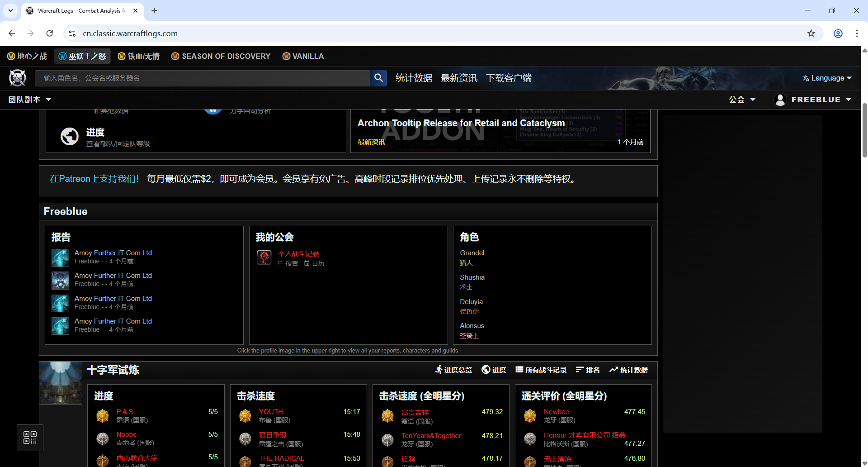
Task: Click the 日历 calendar link
Action: pos(314,263)
